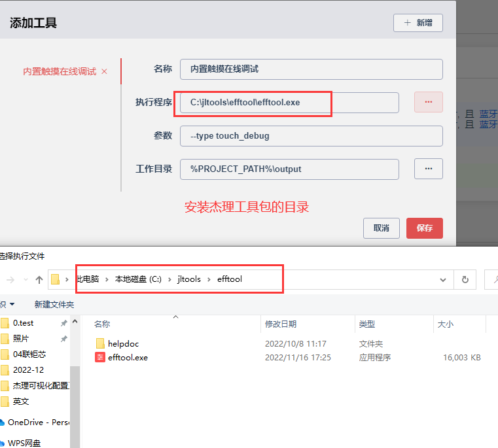This screenshot has width=498, height=448.
Task: Open the 2022-12 sidebar folder
Action: [x=28, y=370]
